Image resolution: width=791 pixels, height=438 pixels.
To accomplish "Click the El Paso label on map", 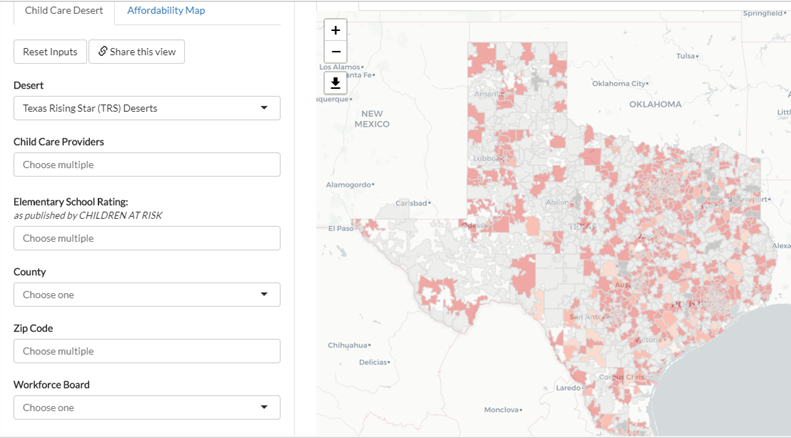I will pos(341,228).
